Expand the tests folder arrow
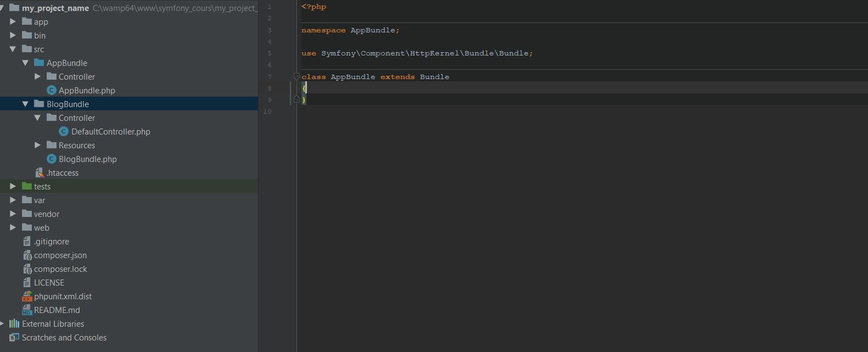Screen dimensions: 868x352 pos(13,186)
